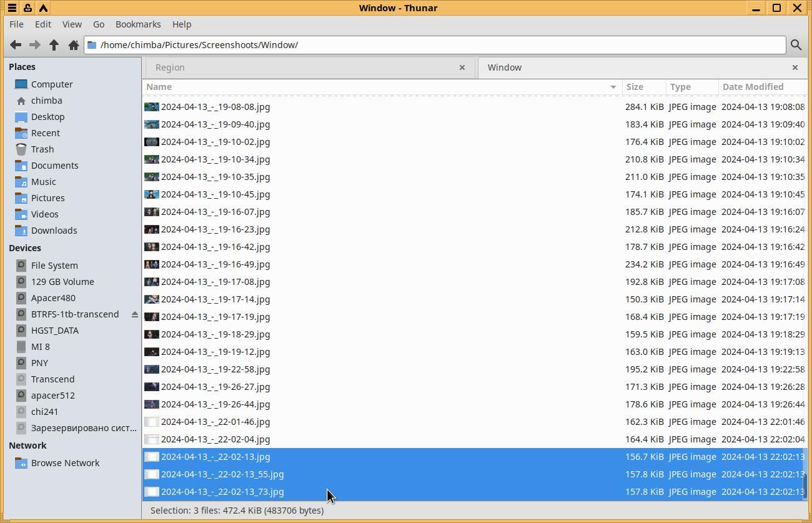Open PNY device in sidebar
Viewport: 812px width, 523px height.
(39, 363)
